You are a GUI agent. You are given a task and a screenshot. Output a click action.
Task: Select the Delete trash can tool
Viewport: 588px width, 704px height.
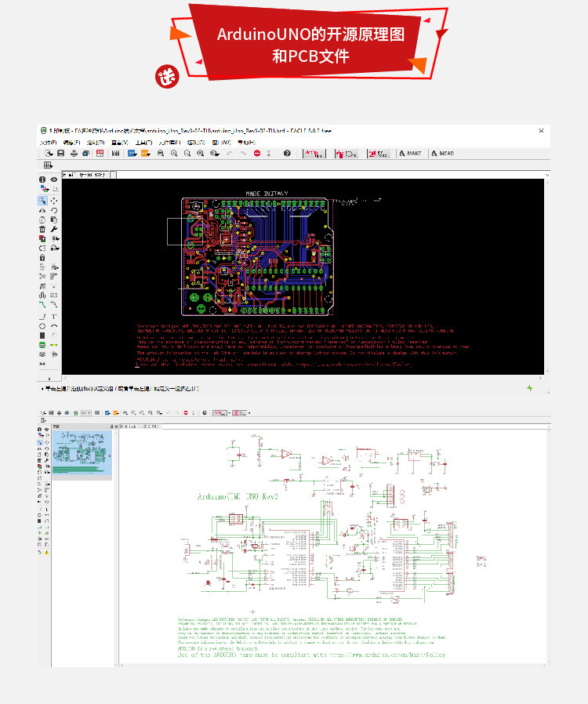[42, 230]
